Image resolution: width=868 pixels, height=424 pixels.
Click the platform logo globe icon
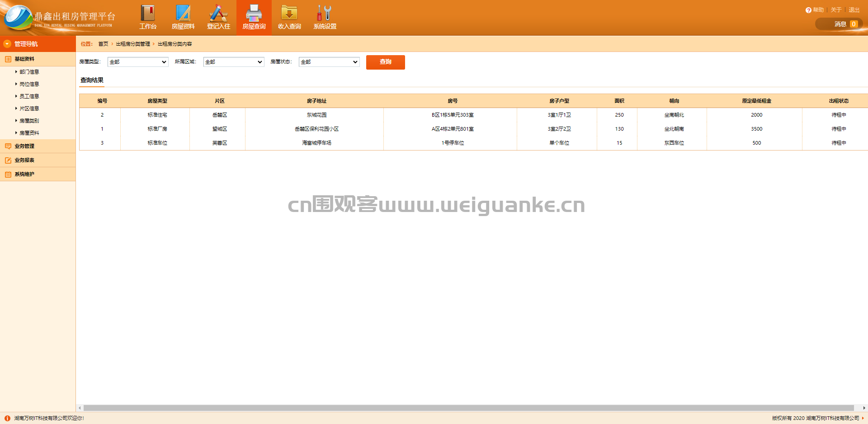[18, 18]
